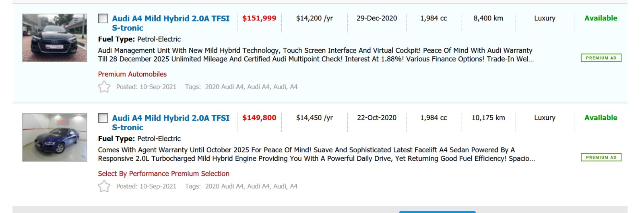Tick checkbox for the $149,800 Audi A4

(x=103, y=118)
